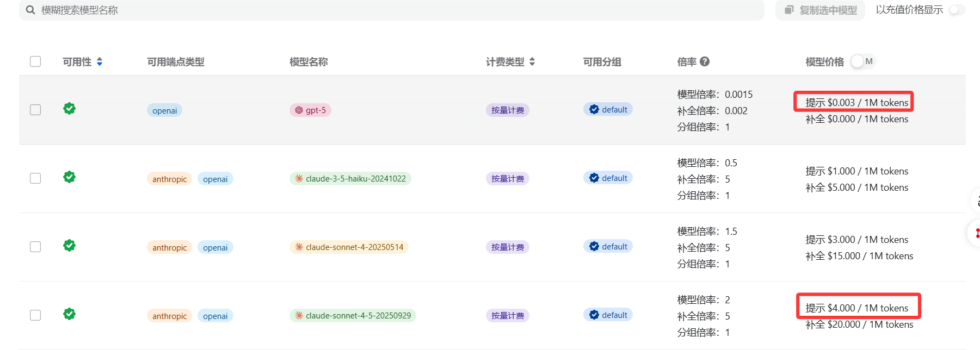Image resolution: width=980 pixels, height=350 pixels.
Task: Click the green availability icon for gpt-5
Action: [x=69, y=109]
